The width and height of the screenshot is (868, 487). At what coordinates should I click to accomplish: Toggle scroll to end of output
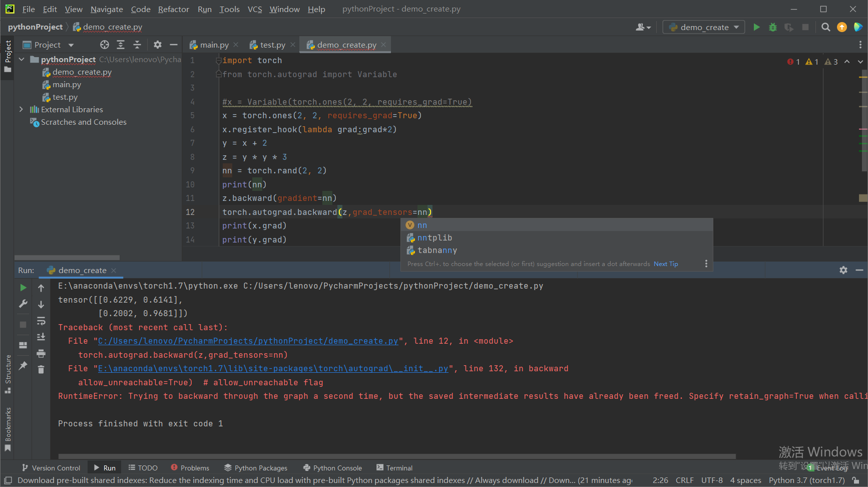pyautogui.click(x=41, y=337)
